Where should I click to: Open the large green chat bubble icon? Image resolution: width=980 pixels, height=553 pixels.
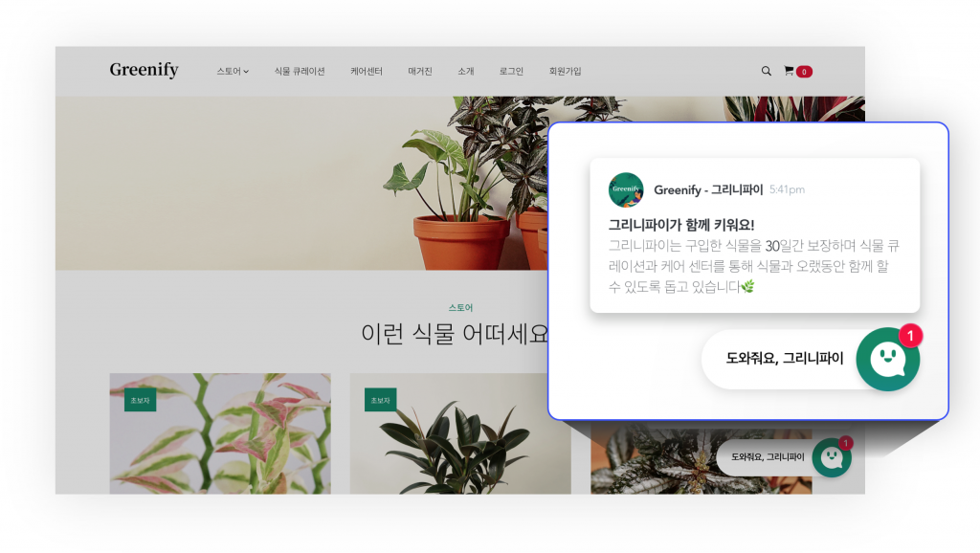click(x=887, y=360)
